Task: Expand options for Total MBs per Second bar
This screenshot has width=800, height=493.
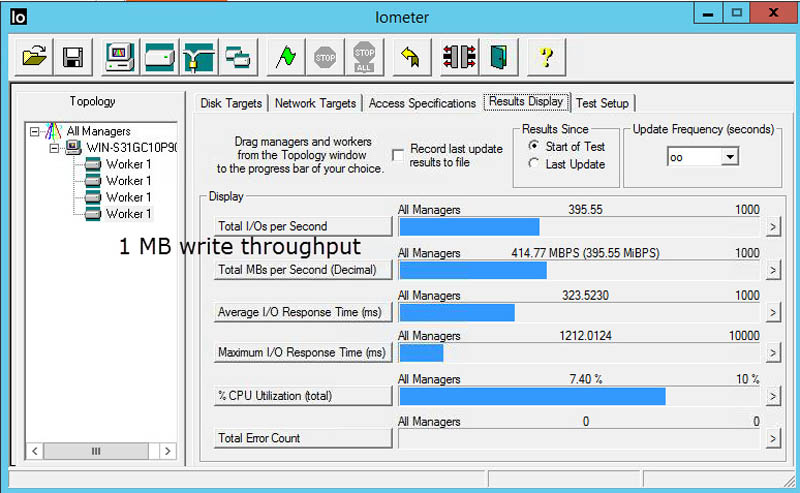Action: click(773, 270)
